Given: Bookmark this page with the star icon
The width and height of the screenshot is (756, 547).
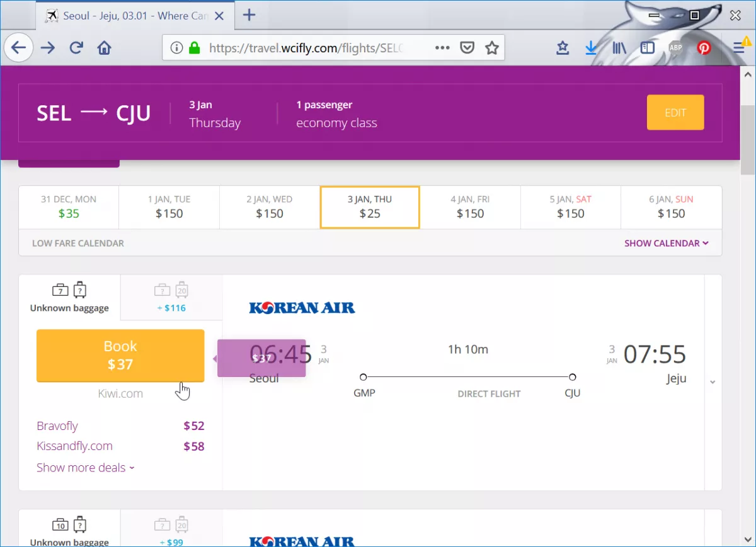Looking at the screenshot, I should pyautogui.click(x=491, y=48).
